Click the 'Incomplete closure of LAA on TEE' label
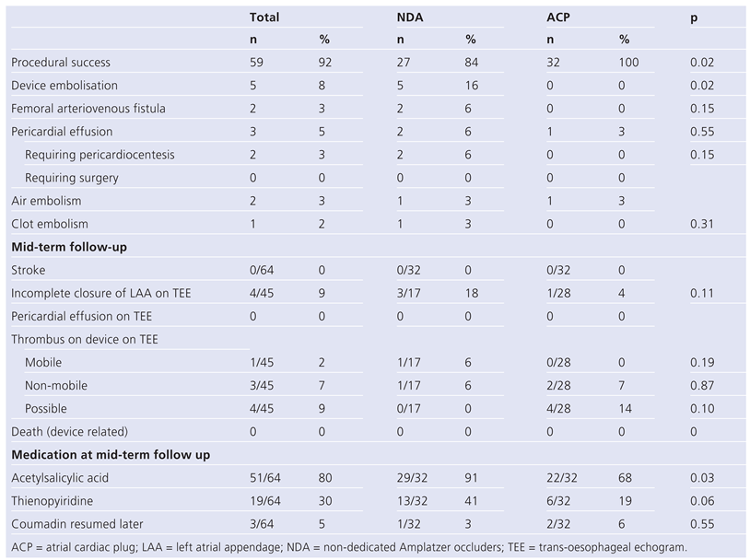 [100, 293]
